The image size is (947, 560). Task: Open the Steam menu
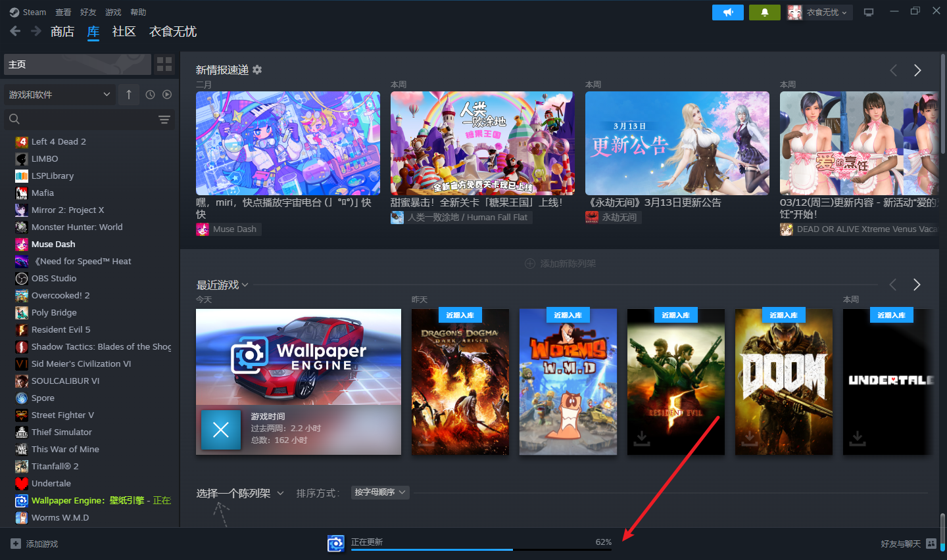click(x=28, y=12)
